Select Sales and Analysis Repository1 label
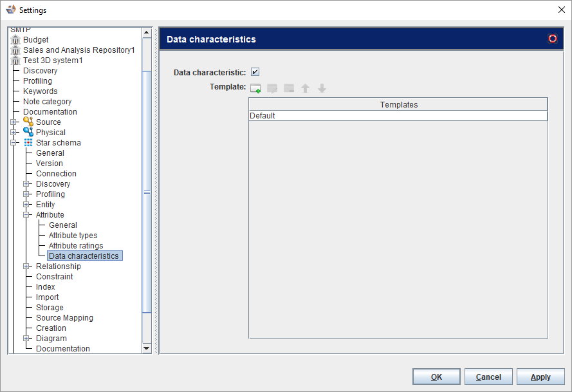 point(78,50)
